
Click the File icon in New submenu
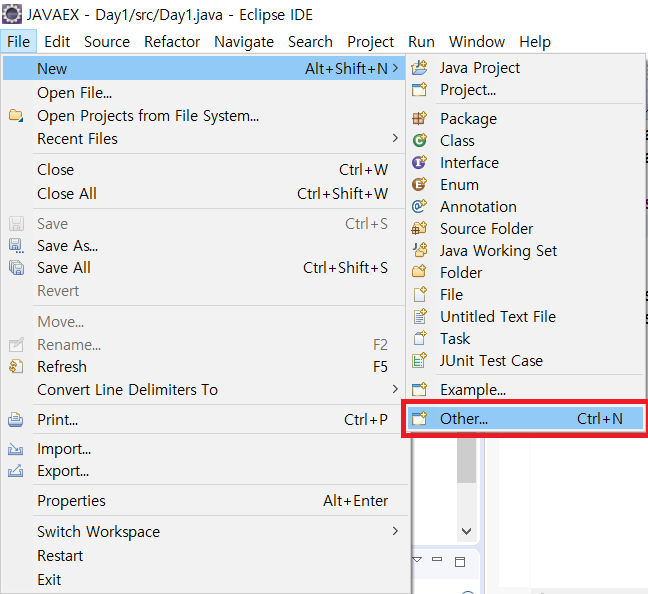tap(419, 294)
